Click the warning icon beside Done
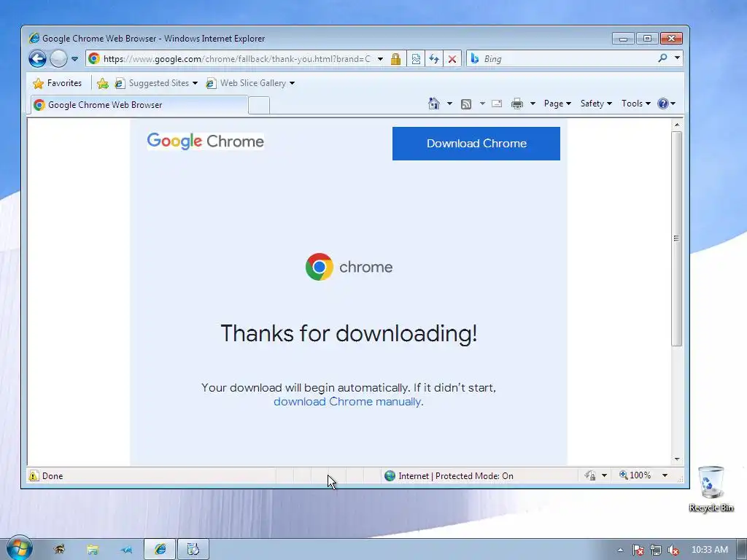 [34, 475]
